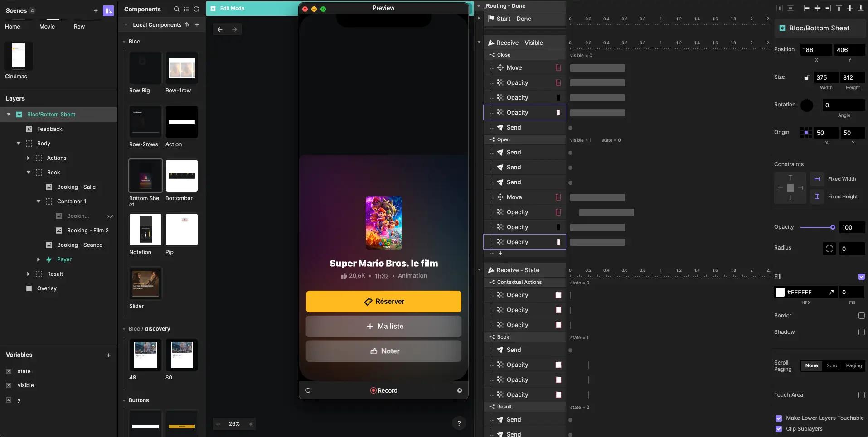Image resolution: width=868 pixels, height=437 pixels.
Task: Show hidden Bookin... layer via eye icon
Action: 110,216
